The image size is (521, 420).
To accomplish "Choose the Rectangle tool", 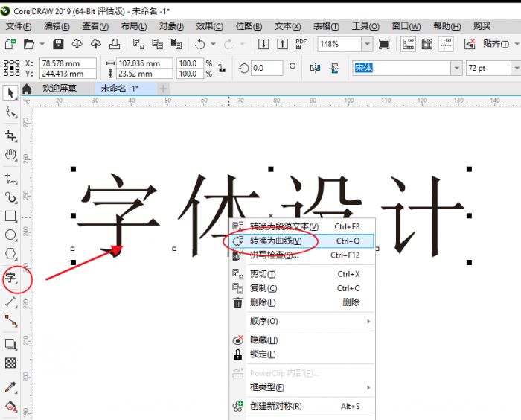I will coord(10,217).
